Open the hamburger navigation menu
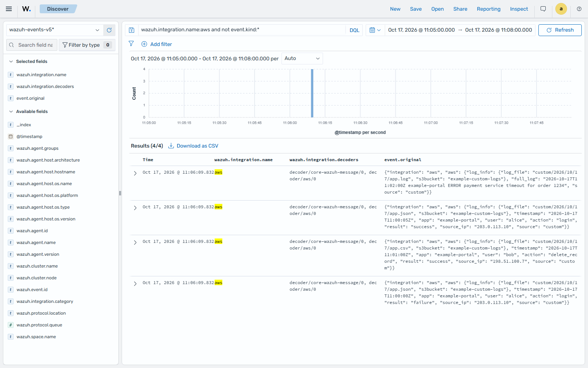 [x=9, y=9]
